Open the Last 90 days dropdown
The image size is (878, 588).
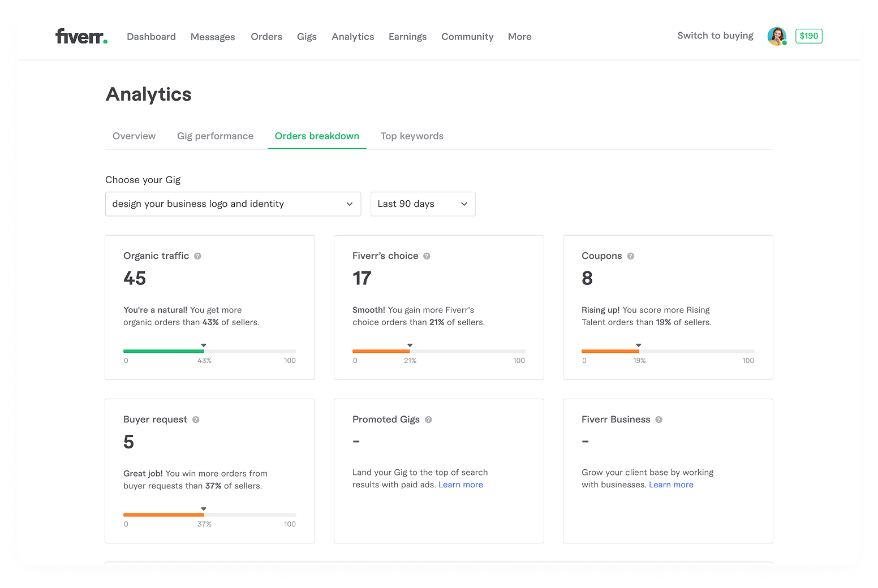click(x=423, y=204)
